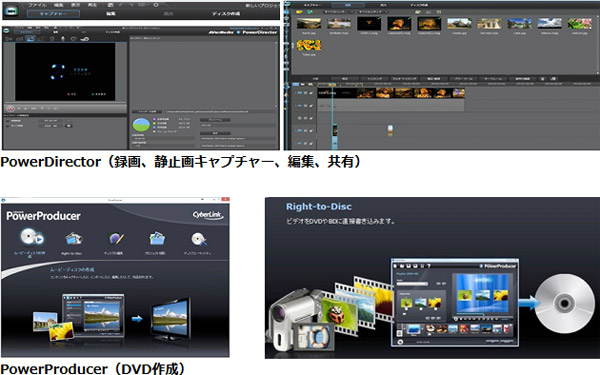600x375 pixels.
Task: Open the キャプチャー tab in top bar
Action: click(54, 14)
